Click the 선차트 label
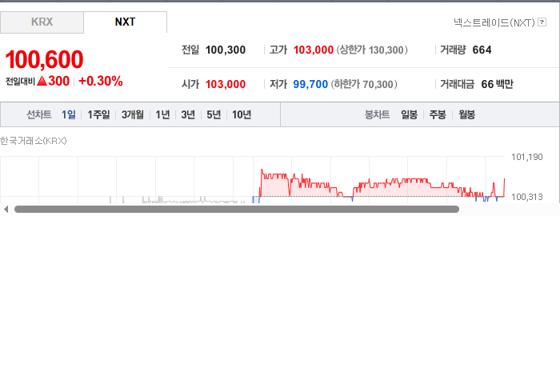Viewport: 560px width, 392px height. pos(39,114)
